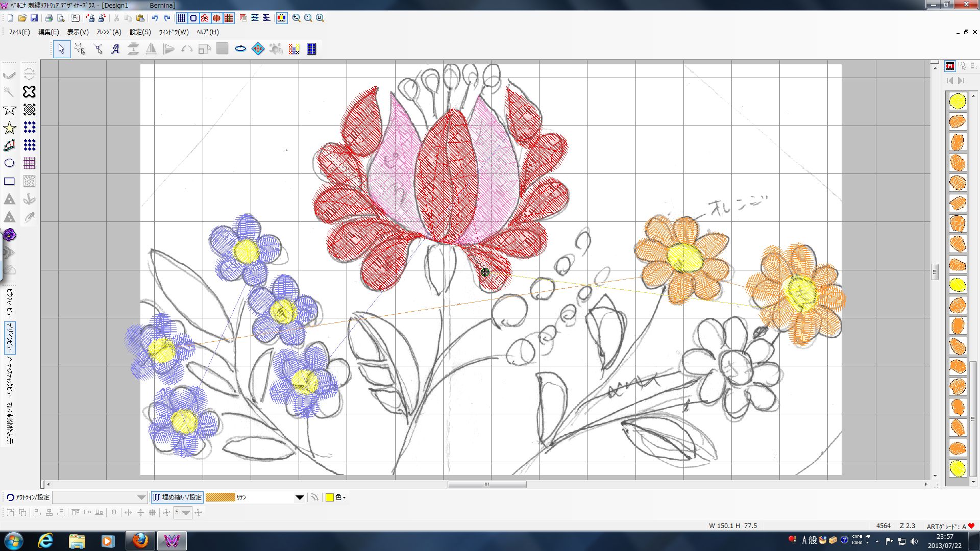This screenshot has height=551, width=980.
Task: Switch to the Design View tab
Action: tap(10, 338)
